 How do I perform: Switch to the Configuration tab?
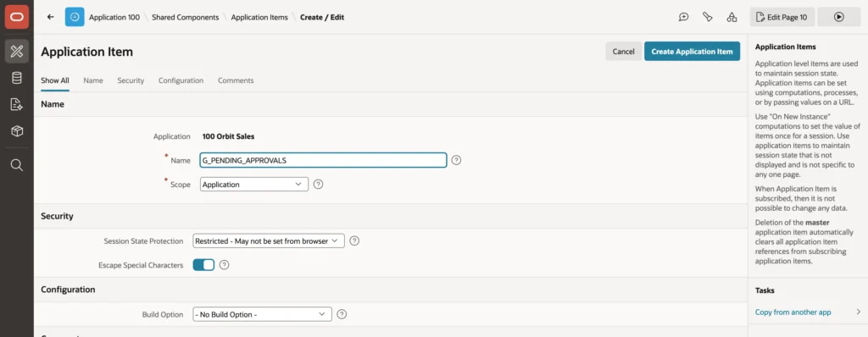click(181, 80)
